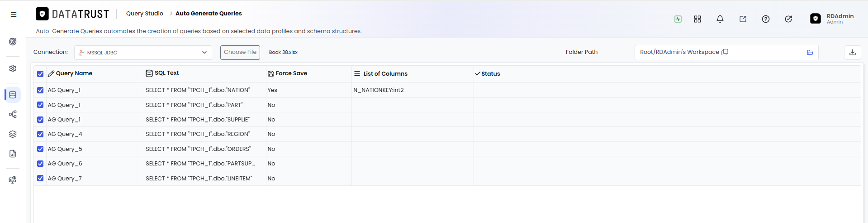Click the List of Columns lines icon
The height and width of the screenshot is (223, 868).
point(357,73)
